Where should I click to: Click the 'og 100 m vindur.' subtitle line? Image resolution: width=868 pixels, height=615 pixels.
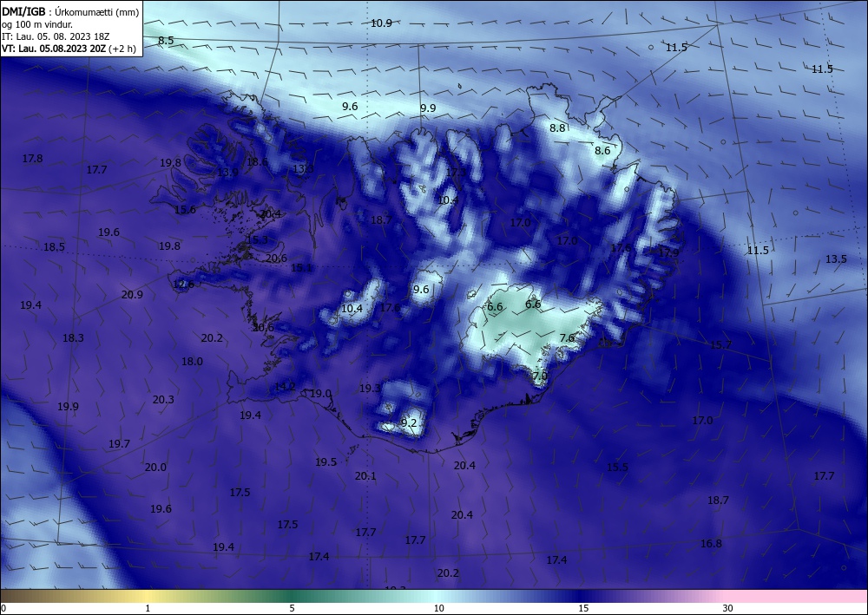click(x=37, y=23)
